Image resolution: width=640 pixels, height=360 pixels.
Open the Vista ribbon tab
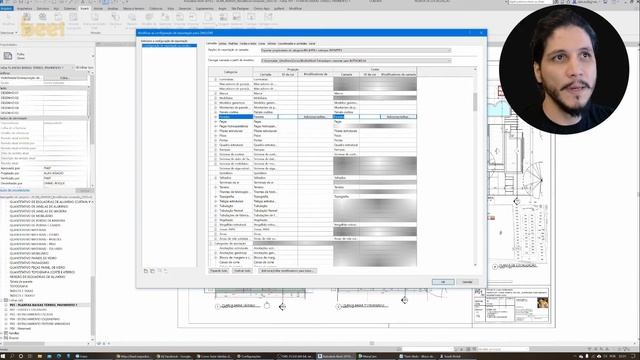click(x=171, y=8)
